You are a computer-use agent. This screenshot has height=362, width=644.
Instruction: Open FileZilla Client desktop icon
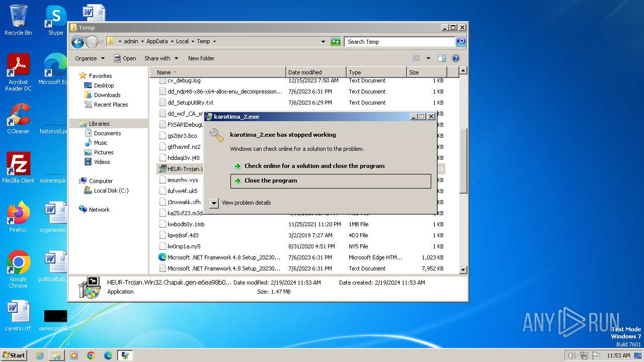click(18, 167)
